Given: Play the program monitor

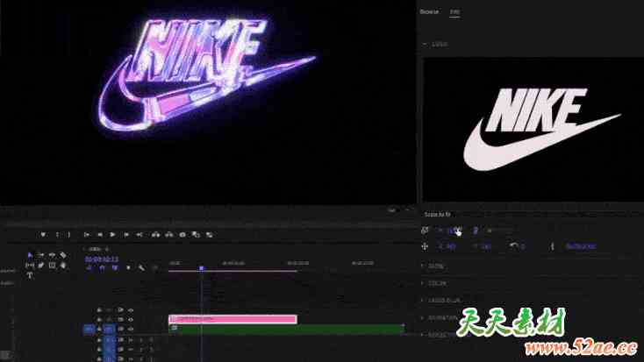Looking at the screenshot, I should (x=112, y=235).
